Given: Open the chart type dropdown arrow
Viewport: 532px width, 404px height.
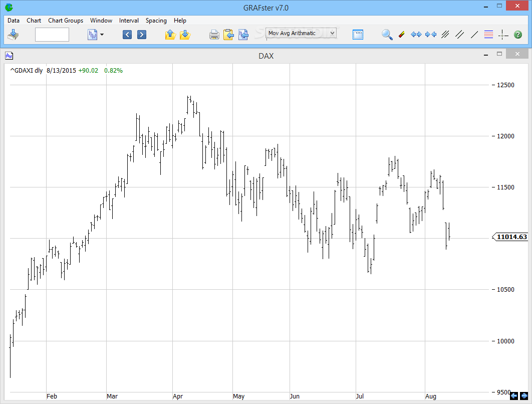Looking at the screenshot, I should tap(102, 35).
